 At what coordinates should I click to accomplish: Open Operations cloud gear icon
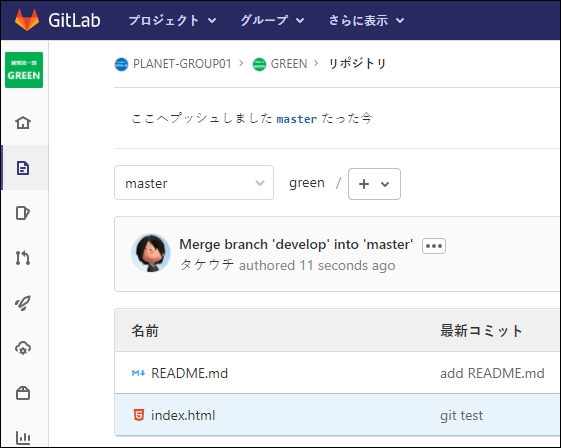click(23, 348)
